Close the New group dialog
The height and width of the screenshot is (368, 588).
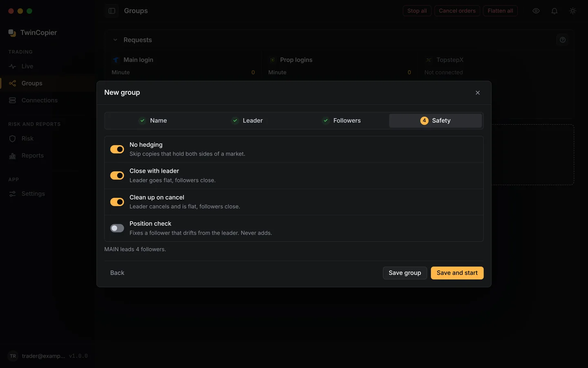click(x=478, y=93)
